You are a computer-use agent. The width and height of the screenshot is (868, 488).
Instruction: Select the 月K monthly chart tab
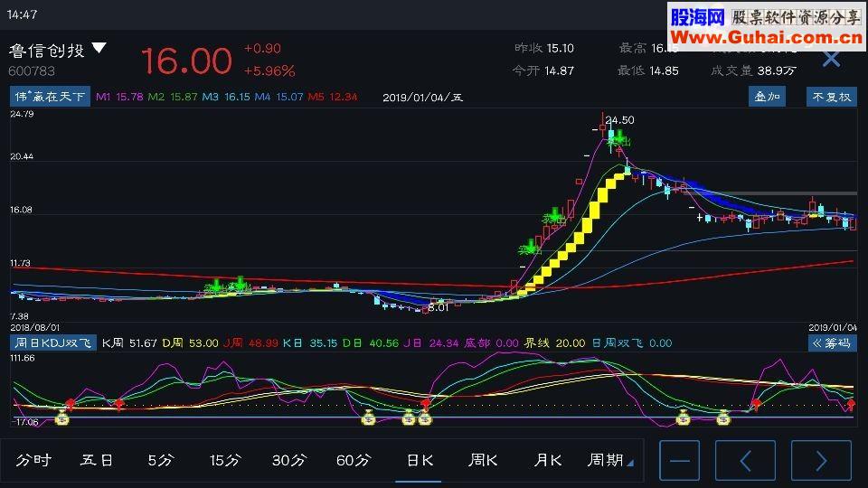[548, 460]
